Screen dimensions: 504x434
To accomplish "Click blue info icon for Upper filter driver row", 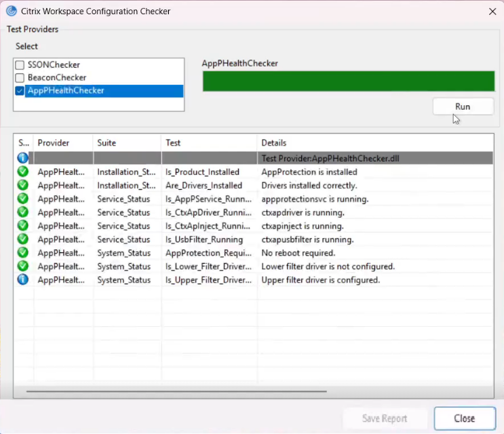I will click(23, 279).
